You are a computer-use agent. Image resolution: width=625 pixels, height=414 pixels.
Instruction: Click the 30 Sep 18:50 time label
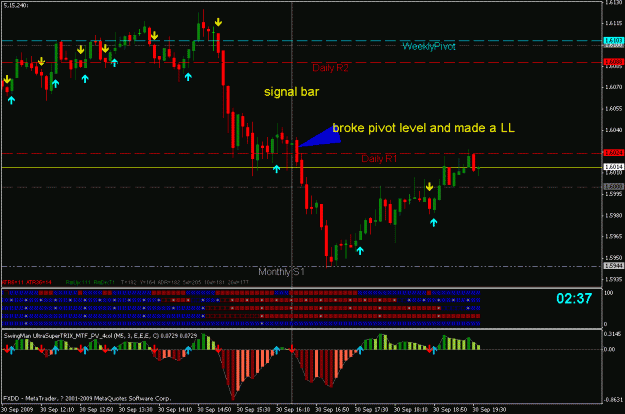click(x=450, y=410)
